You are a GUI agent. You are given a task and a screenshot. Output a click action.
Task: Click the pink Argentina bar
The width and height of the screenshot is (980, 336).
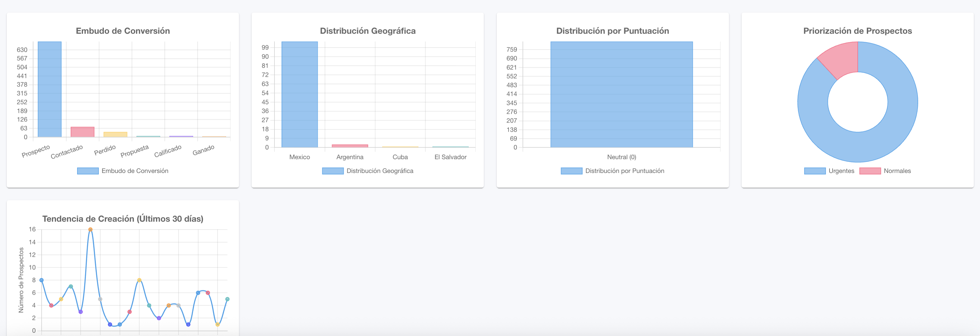pyautogui.click(x=350, y=146)
